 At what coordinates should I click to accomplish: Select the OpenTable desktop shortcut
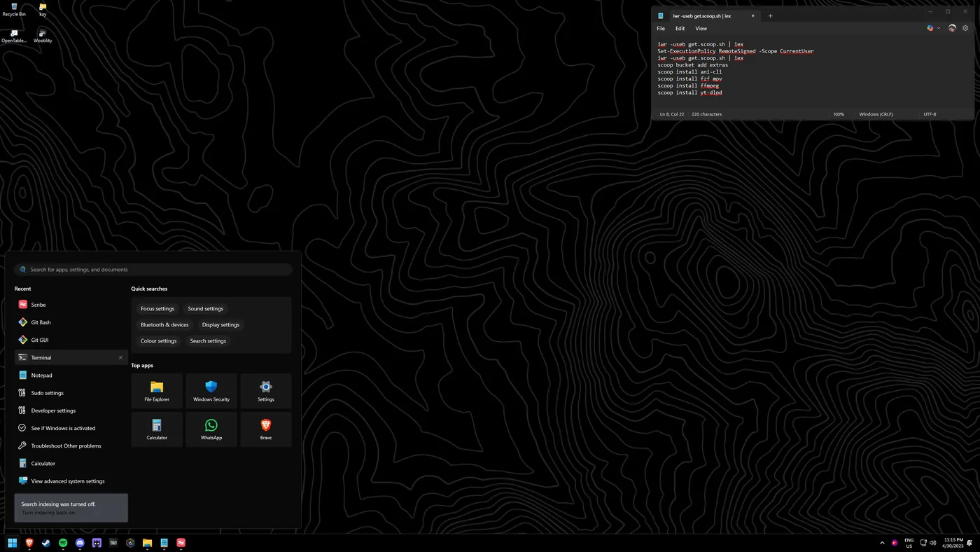click(14, 36)
